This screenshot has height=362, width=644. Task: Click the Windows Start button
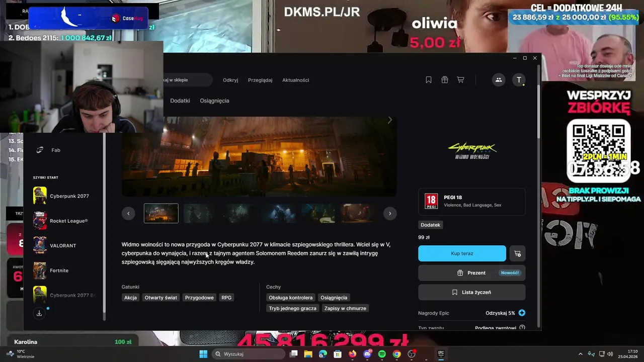[203, 354]
